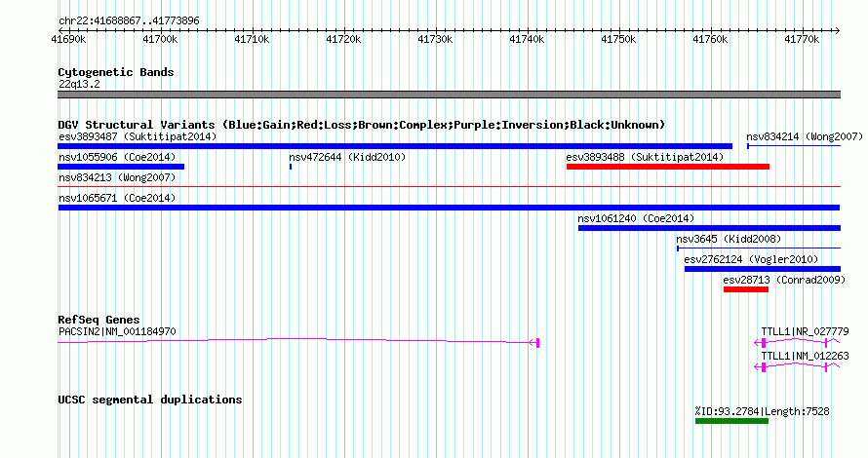Click the 41710k ruler tick label

[x=252, y=39]
